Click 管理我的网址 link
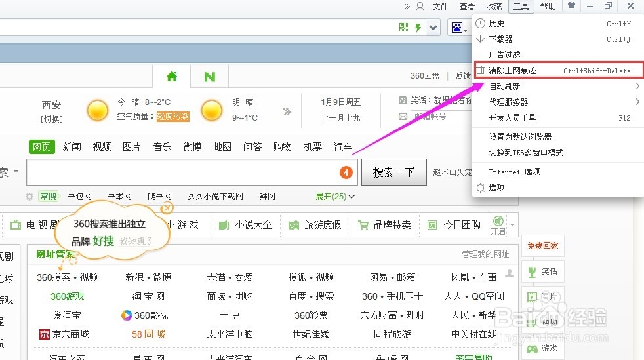This screenshot has width=644, height=360. click(x=485, y=254)
